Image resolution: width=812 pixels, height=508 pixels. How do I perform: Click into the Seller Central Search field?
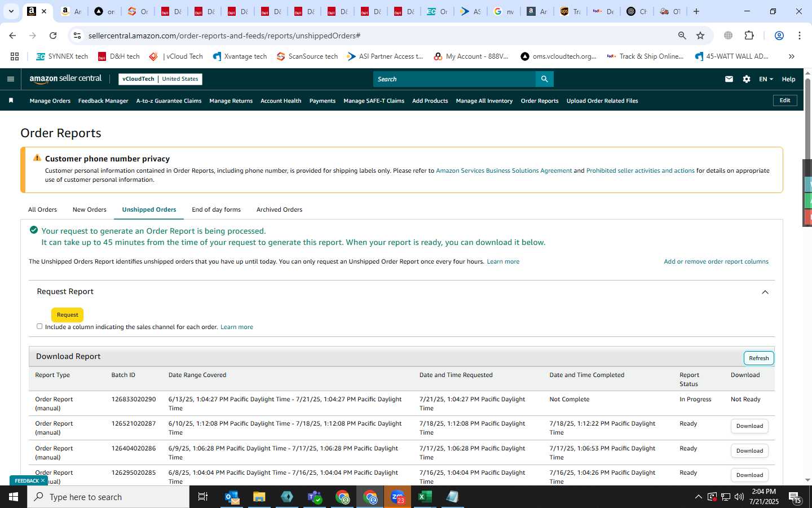(454, 79)
